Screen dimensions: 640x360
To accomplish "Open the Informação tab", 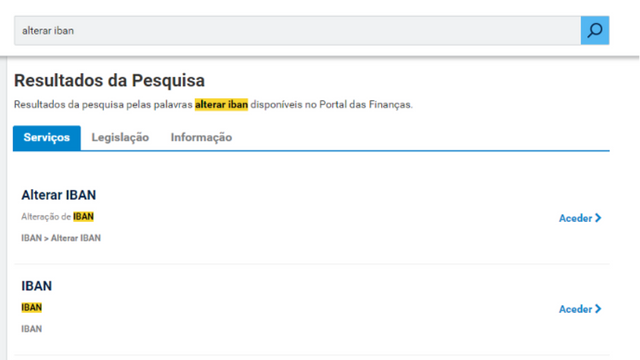I will 201,138.
